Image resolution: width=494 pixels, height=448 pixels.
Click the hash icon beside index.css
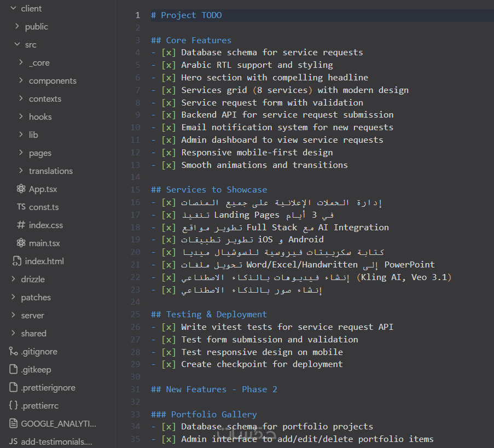click(21, 225)
